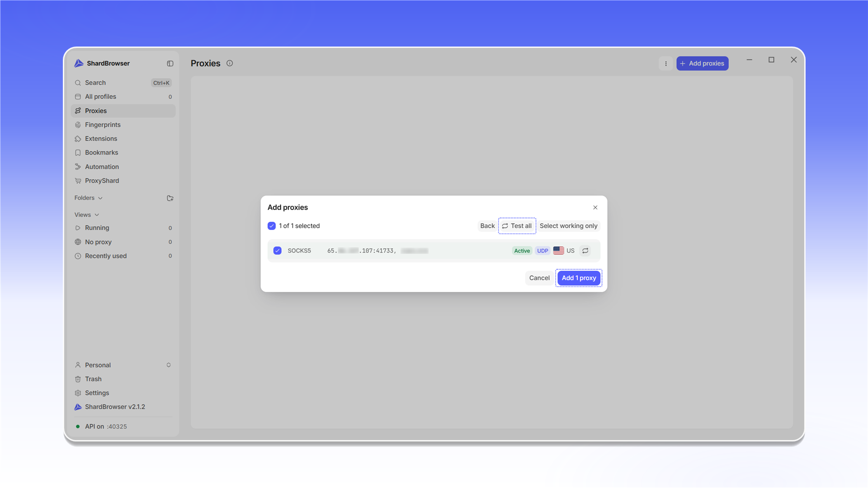Screen dimensions: 868x488
Task: Select Proxies in sidebar
Action: pyautogui.click(x=123, y=111)
